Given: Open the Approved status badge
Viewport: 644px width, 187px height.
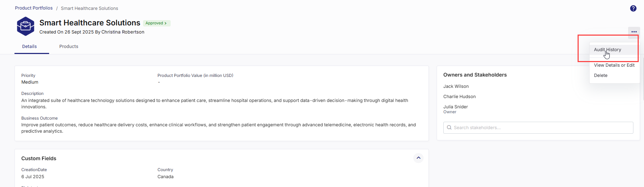Looking at the screenshot, I should coord(156,23).
